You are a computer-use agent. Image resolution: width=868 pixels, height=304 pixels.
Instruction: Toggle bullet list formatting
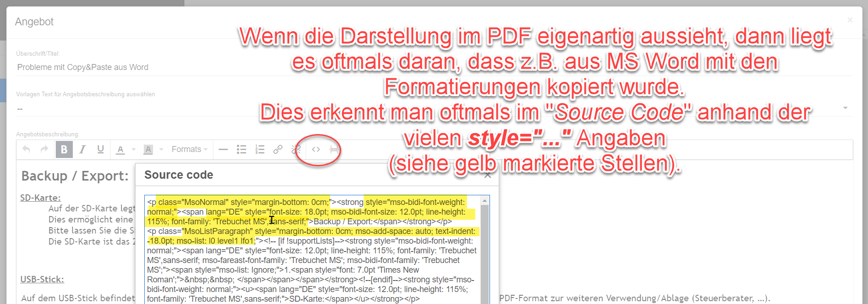pyautogui.click(x=242, y=149)
